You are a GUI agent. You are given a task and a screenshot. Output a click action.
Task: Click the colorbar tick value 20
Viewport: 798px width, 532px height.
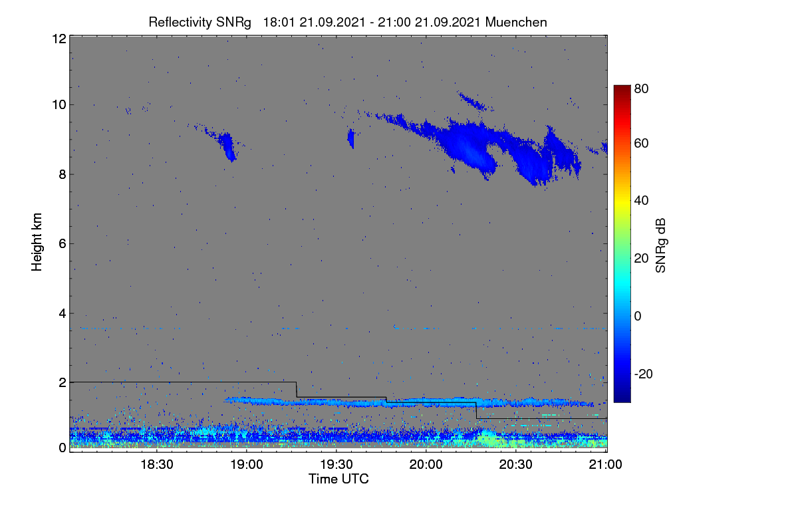[x=641, y=259]
